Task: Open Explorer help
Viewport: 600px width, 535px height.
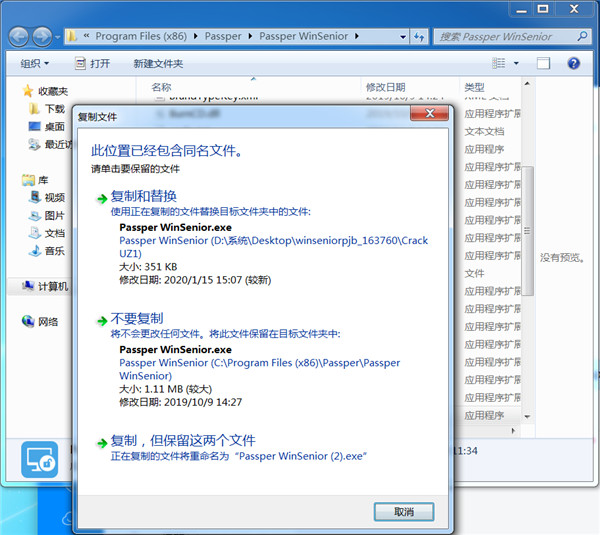Action: (x=573, y=63)
